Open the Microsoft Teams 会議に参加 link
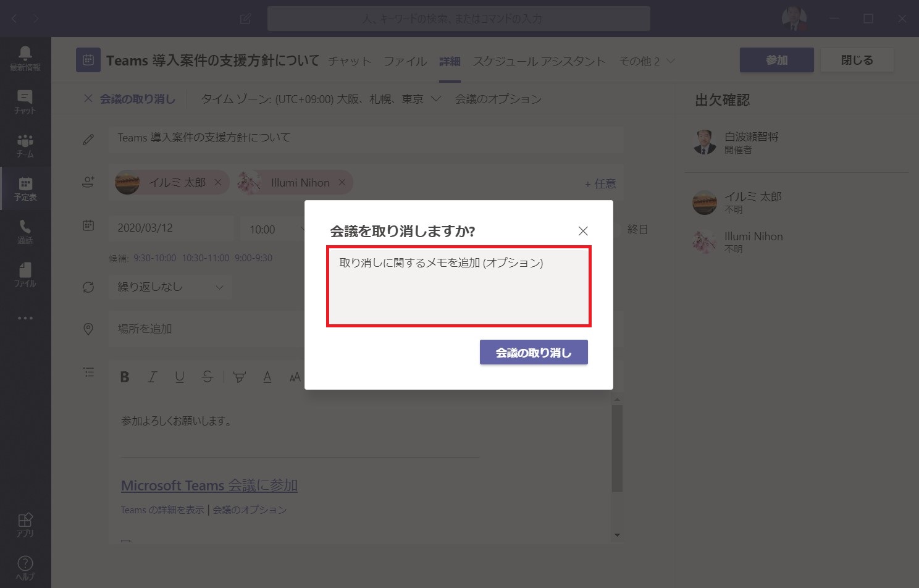This screenshot has height=588, width=919. point(209,485)
